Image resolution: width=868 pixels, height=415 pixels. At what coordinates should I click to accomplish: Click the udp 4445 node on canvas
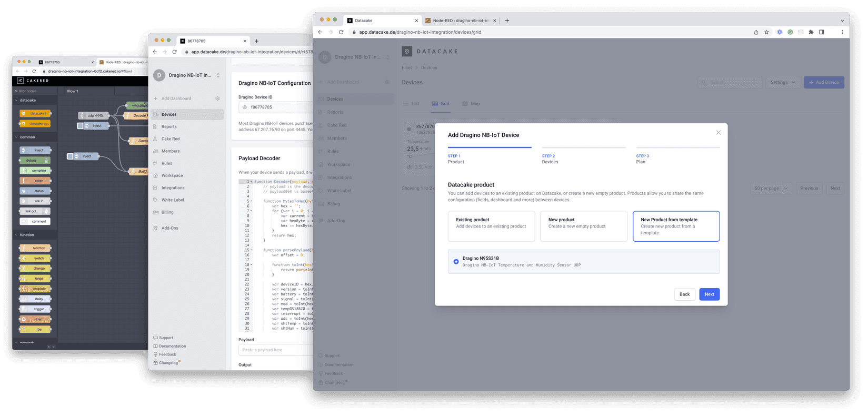[x=93, y=115]
